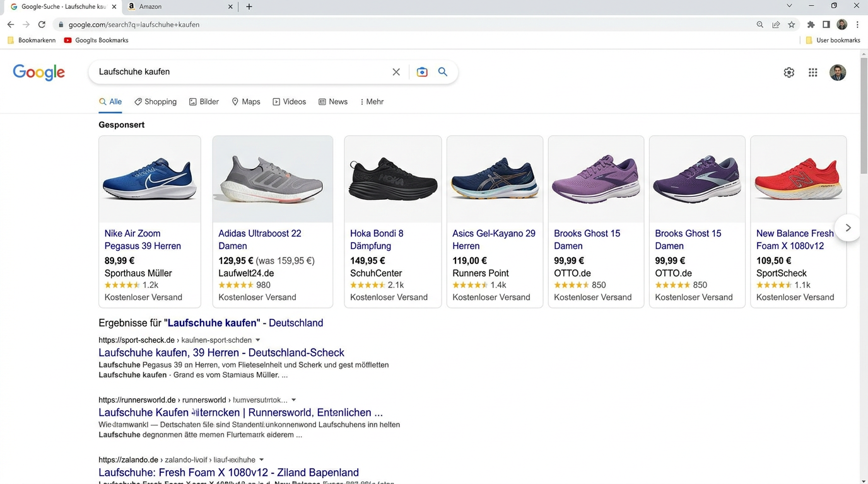Click Laufwelt24.de seller name
868x484 pixels.
246,274
